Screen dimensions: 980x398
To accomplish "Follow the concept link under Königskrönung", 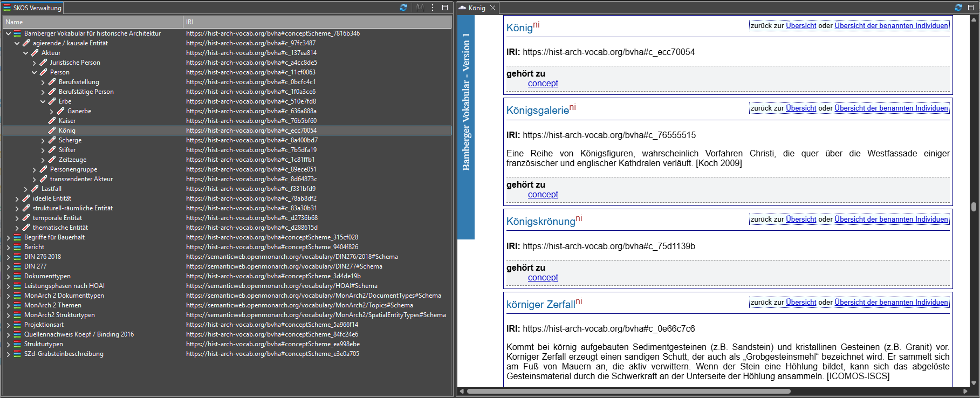I will (x=543, y=277).
